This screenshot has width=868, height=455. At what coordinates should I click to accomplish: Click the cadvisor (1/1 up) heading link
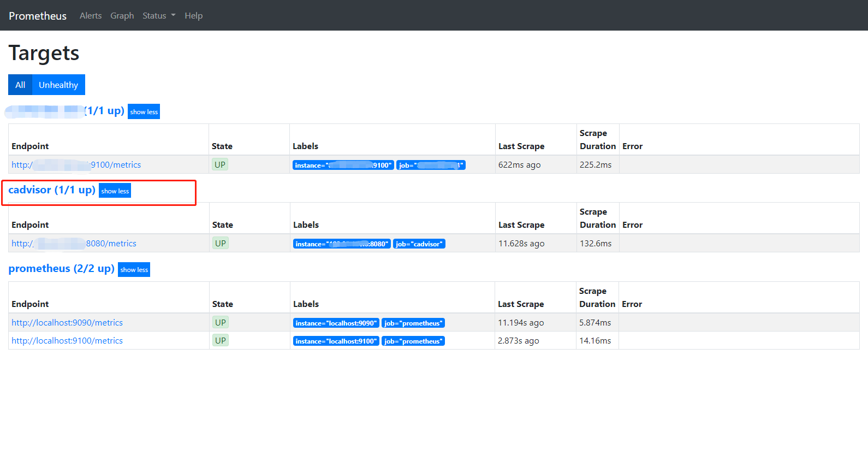coord(52,190)
